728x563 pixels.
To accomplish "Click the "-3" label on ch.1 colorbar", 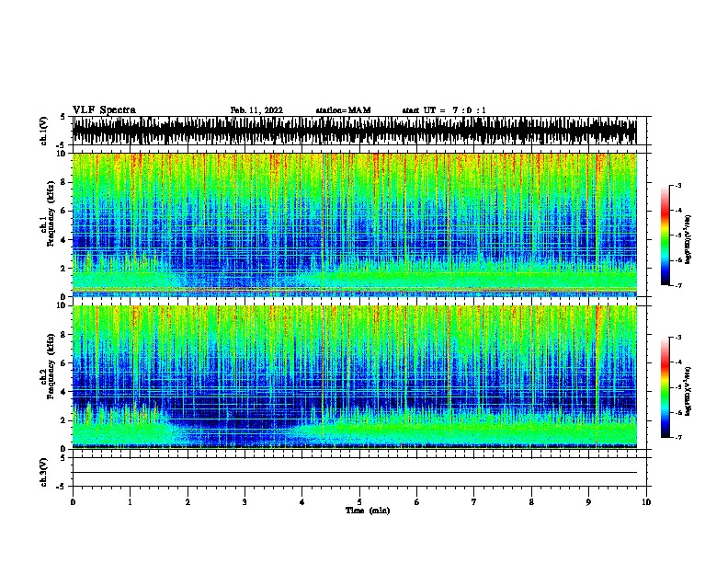I will (677, 185).
